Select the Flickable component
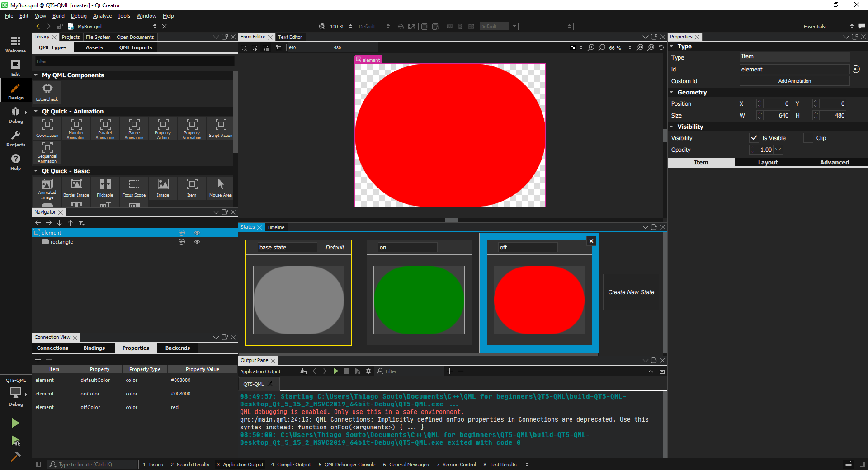868x470 pixels. [105, 188]
